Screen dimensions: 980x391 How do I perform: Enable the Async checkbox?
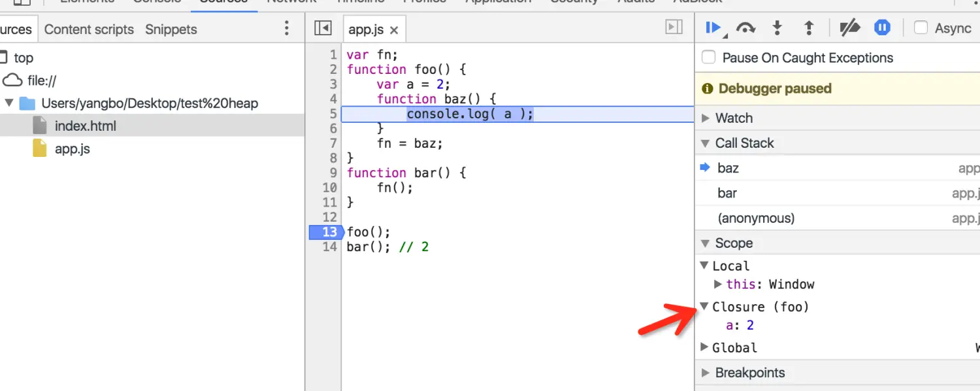point(921,28)
